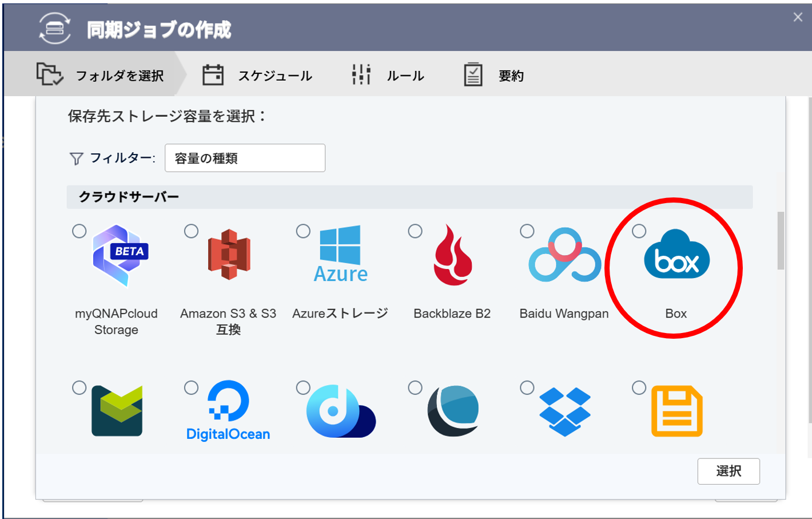This screenshot has height=519, width=812.
Task: Open the 容量の種類 filter dropdown
Action: [245, 158]
